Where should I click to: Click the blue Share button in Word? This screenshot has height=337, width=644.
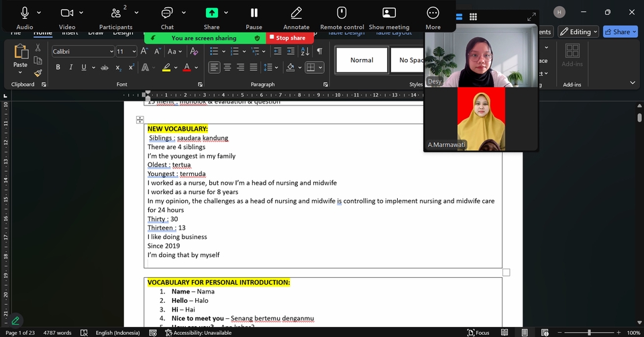pyautogui.click(x=620, y=32)
